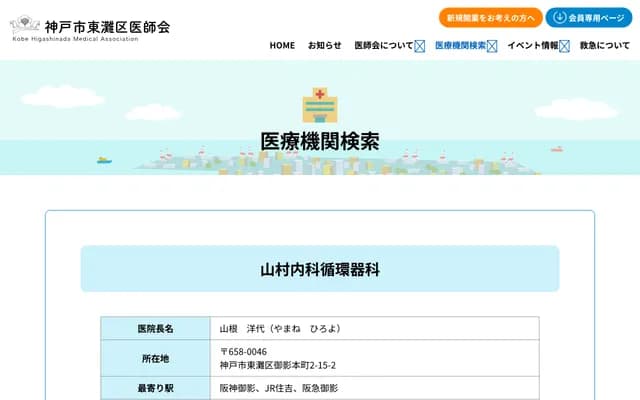Viewport: 640px width, 400px height.
Task: Click the 医院長名 table header cell
Action: coord(155,328)
